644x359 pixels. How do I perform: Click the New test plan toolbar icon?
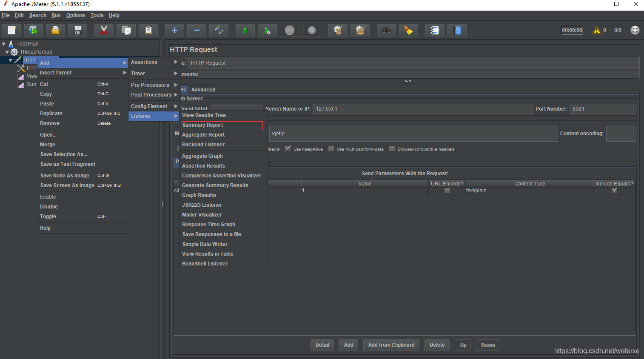click(11, 30)
